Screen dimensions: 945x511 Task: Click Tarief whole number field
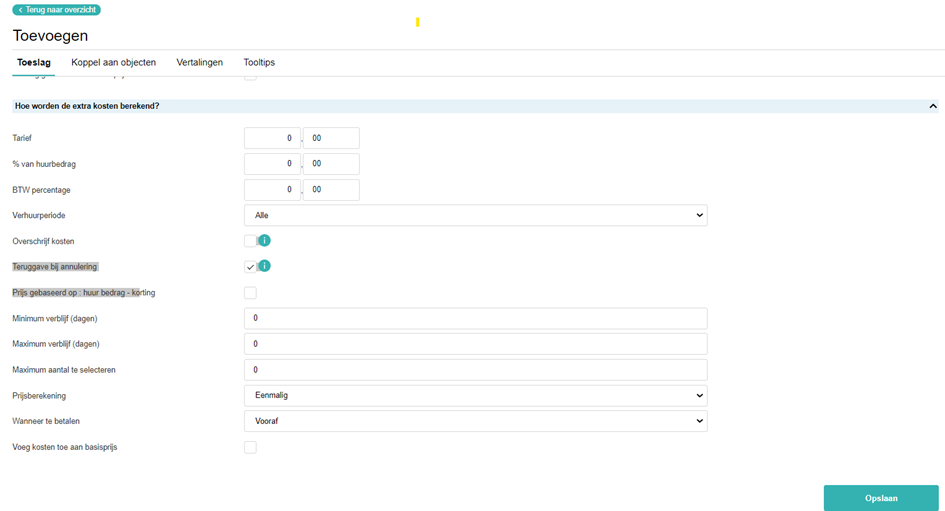click(272, 138)
